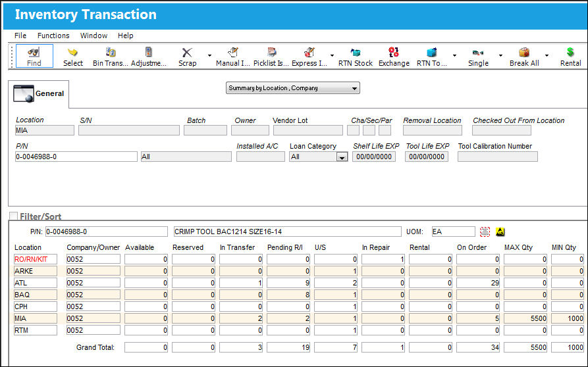Screen dimensions: 588x367
Task: Click the Exchange toolbar icon
Action: [394, 52]
